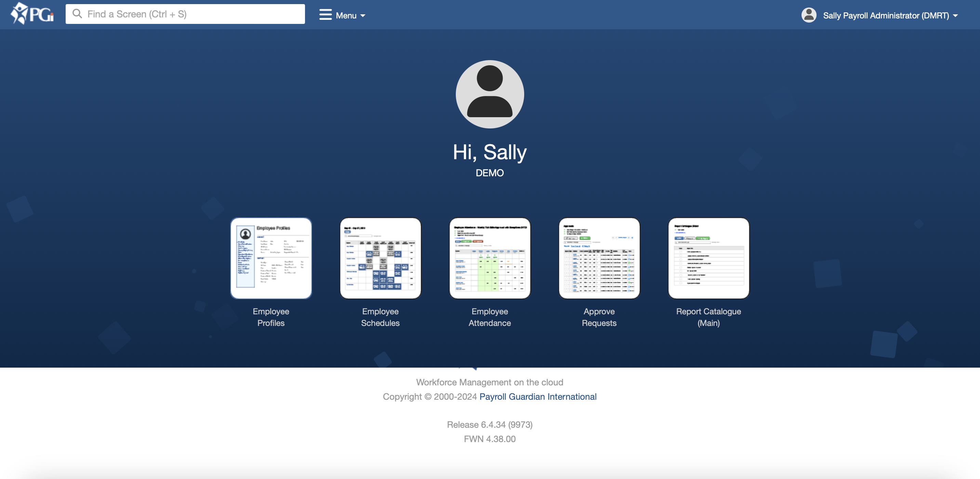Click the user avatar icon in header
Viewport: 980px width, 479px height.
tap(808, 15)
